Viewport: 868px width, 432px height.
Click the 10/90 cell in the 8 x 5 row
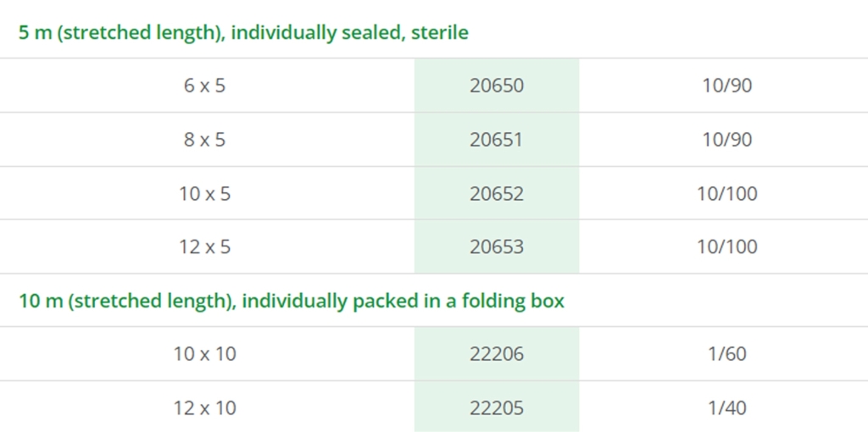726,140
